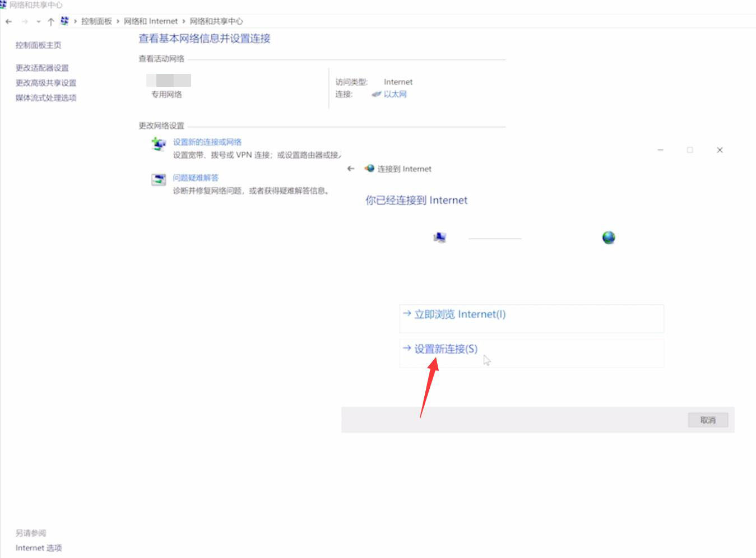
Task: Expand the chevron after 网络和 Internet breadcrumb
Action: [183, 21]
